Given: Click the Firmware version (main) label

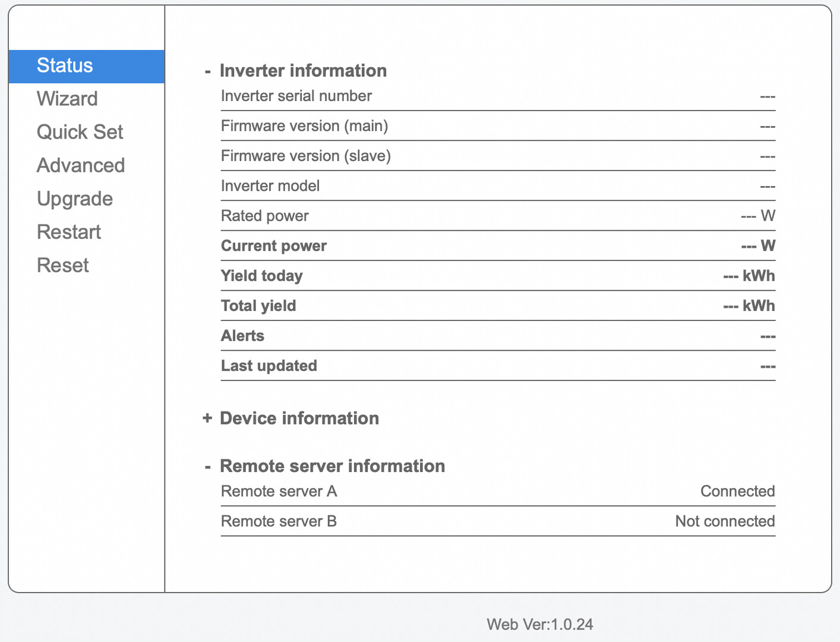Looking at the screenshot, I should (304, 126).
